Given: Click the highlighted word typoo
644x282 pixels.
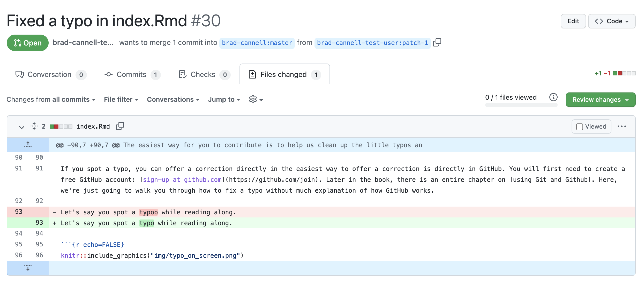Looking at the screenshot, I should [148, 212].
